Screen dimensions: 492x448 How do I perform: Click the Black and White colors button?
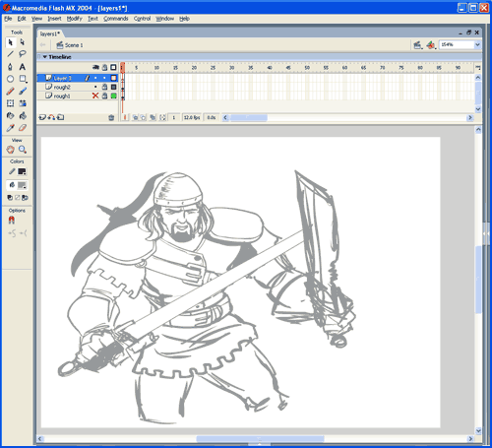[10, 198]
